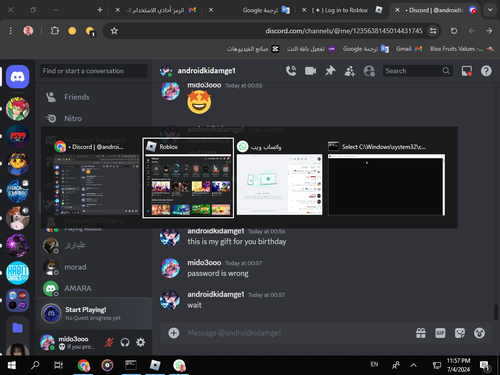Viewport: 500px width, 375px height.
Task: Open the GIF picker
Action: pyautogui.click(x=440, y=333)
